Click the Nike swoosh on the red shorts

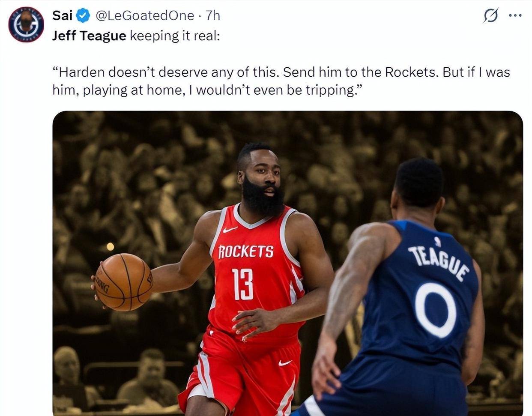285,363
